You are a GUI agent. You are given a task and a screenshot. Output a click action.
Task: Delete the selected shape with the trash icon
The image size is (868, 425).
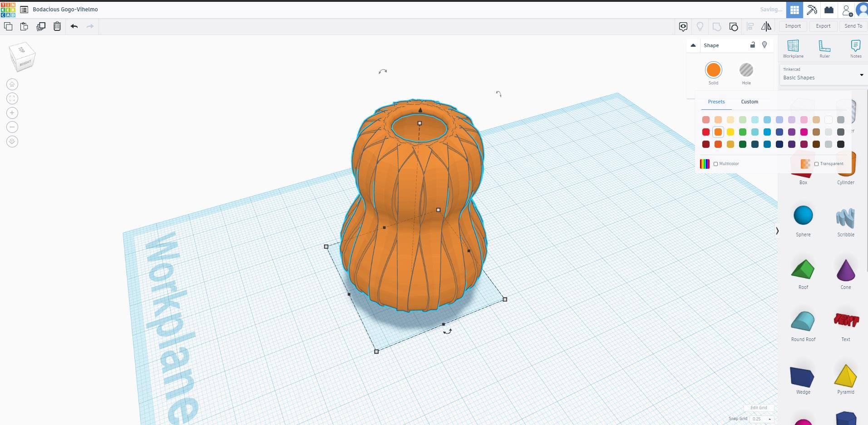click(x=57, y=26)
